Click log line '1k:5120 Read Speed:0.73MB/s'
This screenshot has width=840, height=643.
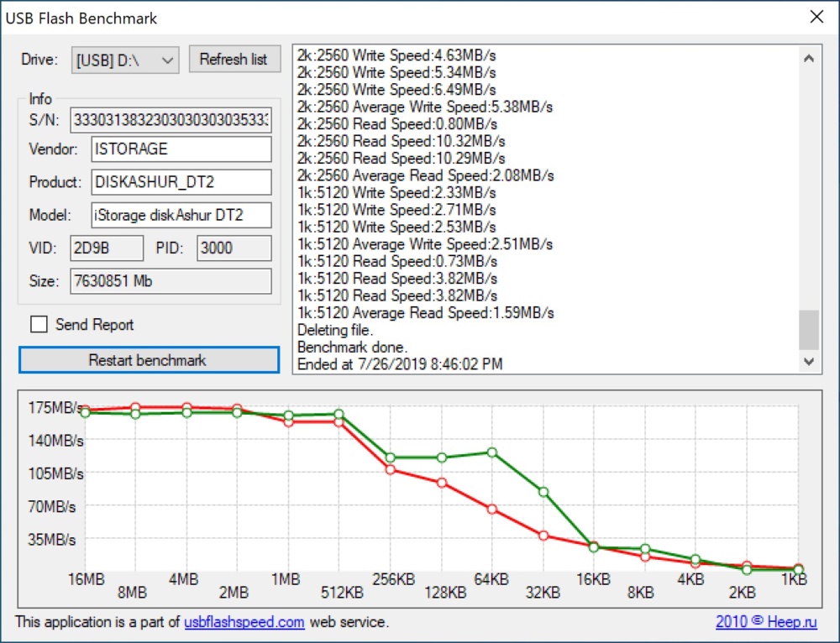click(x=397, y=261)
